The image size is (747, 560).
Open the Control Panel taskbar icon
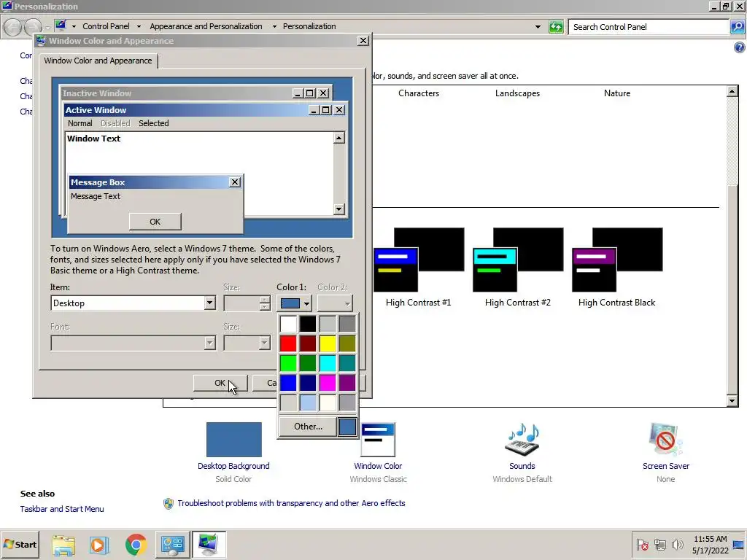[172, 545]
